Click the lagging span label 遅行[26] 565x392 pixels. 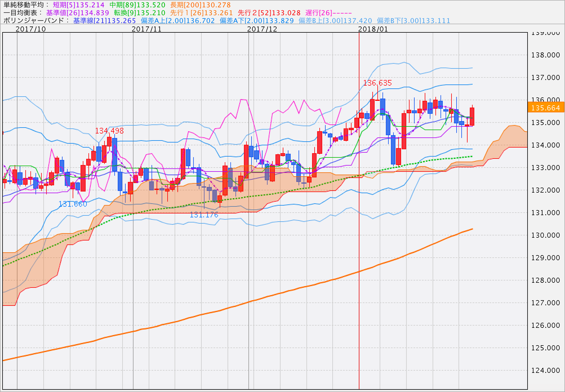click(x=329, y=13)
